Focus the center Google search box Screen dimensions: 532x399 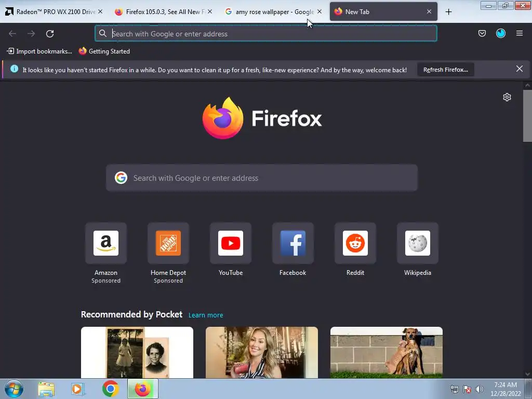pyautogui.click(x=262, y=178)
